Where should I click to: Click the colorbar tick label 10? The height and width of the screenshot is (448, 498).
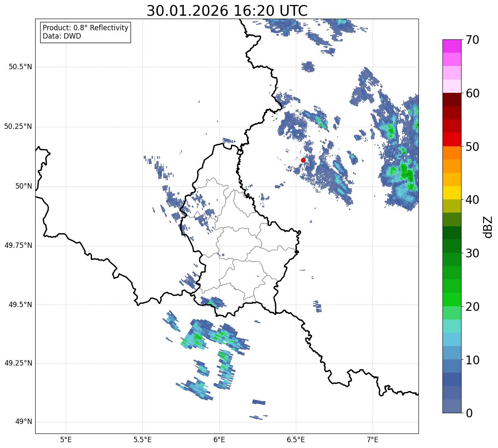pyautogui.click(x=472, y=360)
